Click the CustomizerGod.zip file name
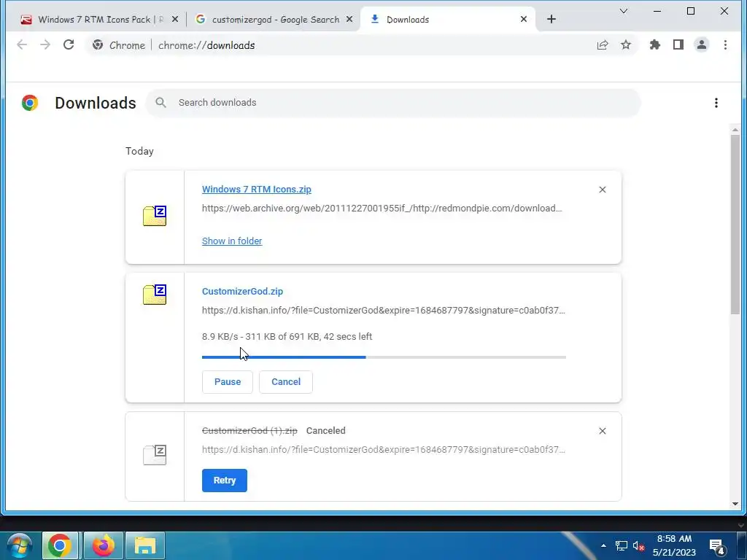The width and height of the screenshot is (747, 560). point(242,292)
